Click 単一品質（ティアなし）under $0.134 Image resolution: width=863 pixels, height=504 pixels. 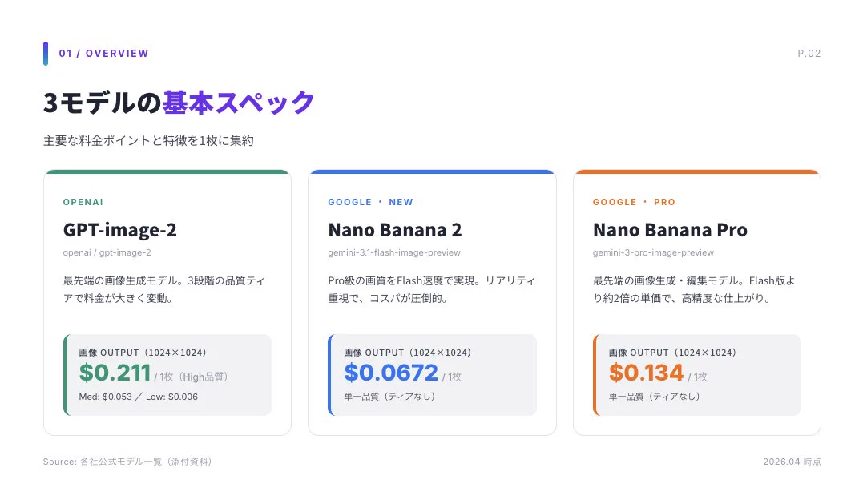(655, 397)
